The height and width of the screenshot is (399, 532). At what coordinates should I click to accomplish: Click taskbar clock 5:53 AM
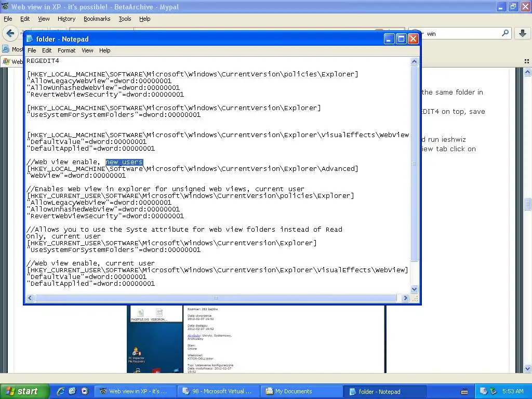tap(513, 391)
